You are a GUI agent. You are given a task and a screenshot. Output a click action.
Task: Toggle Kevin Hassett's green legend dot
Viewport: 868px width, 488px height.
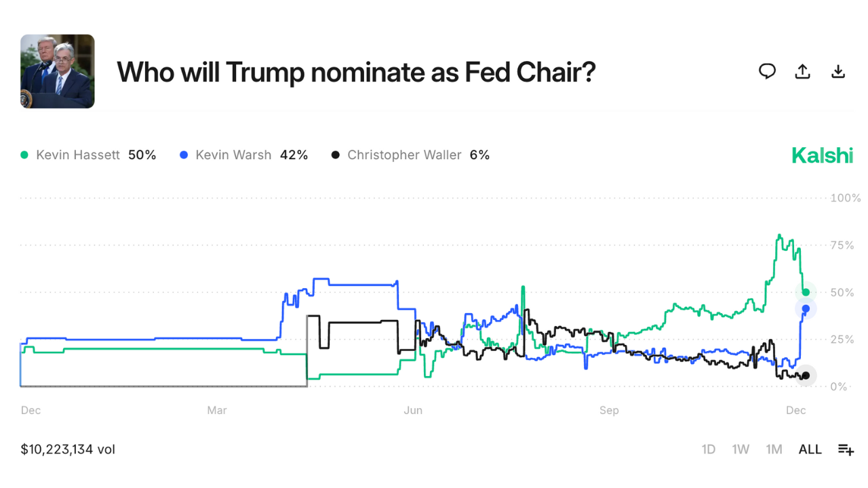pos(24,155)
